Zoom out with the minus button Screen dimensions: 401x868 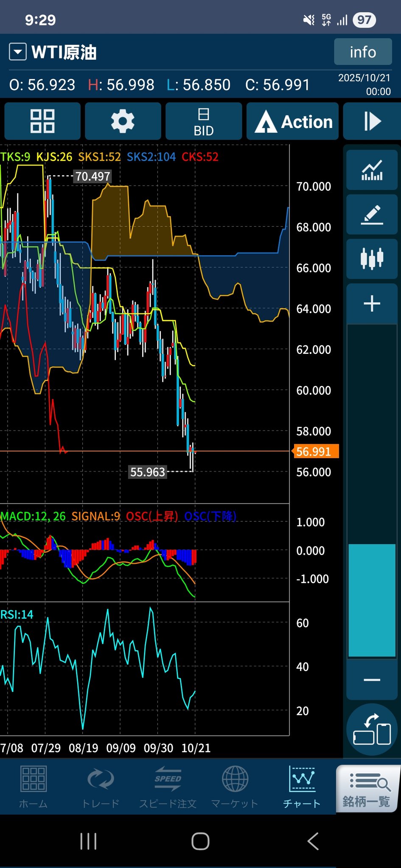click(x=372, y=680)
